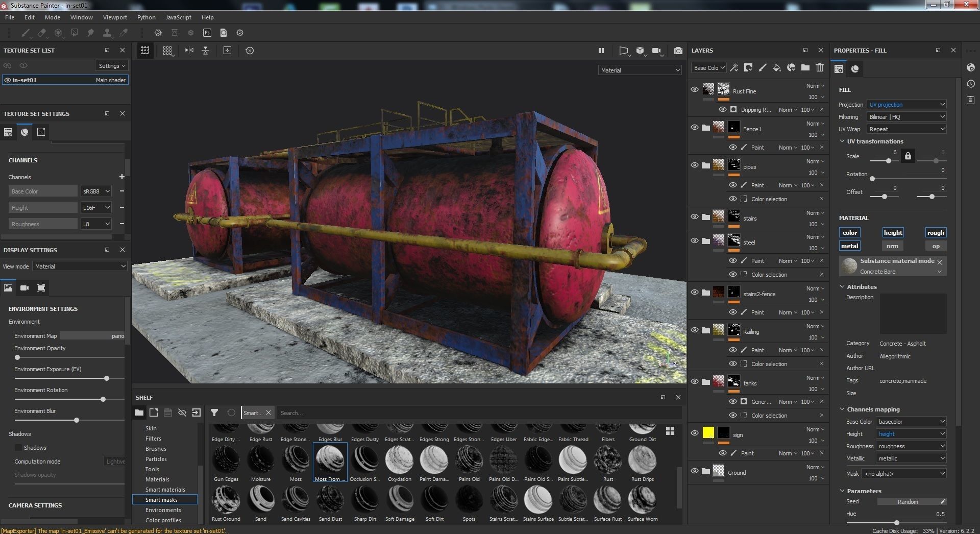Hide the Rust Fine layer
The image size is (980, 534).
click(695, 89)
